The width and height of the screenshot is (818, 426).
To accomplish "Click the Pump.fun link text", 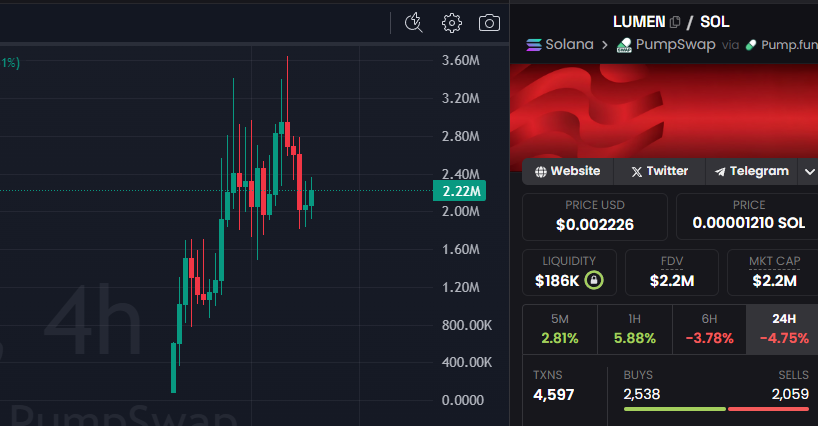I will pyautogui.click(x=789, y=45).
